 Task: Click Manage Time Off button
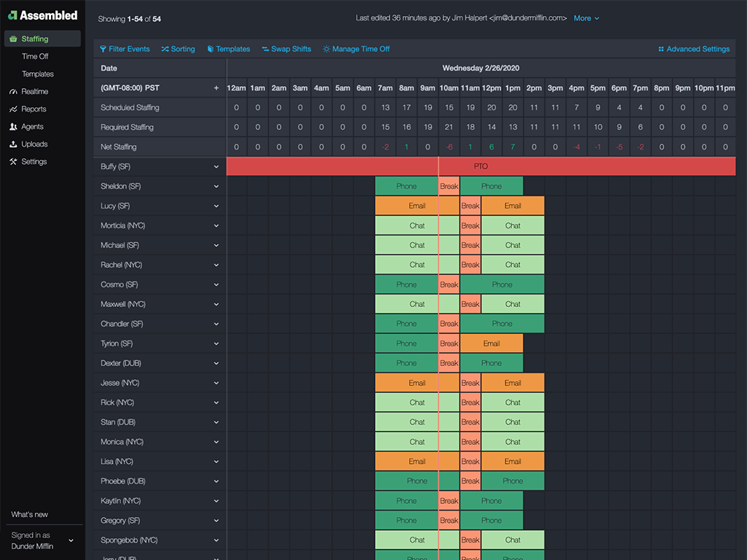click(357, 50)
